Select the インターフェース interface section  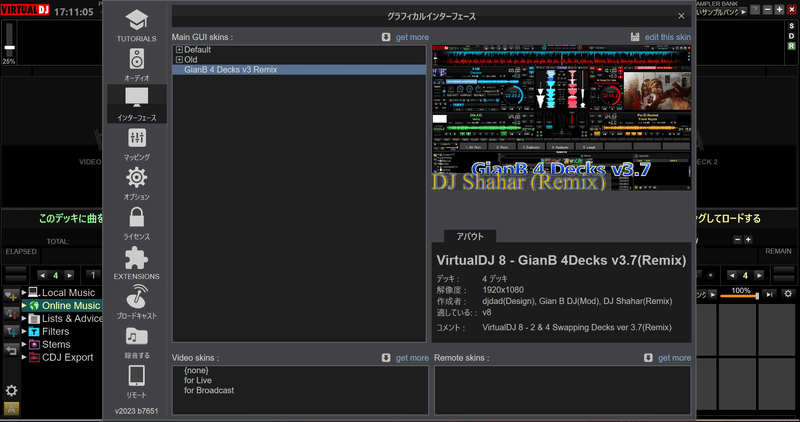click(x=136, y=104)
